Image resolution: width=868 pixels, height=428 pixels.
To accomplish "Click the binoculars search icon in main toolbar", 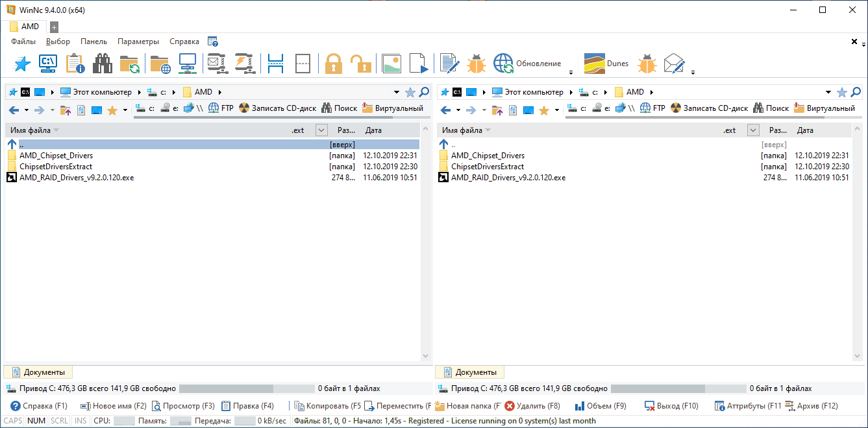I will pyautogui.click(x=103, y=64).
